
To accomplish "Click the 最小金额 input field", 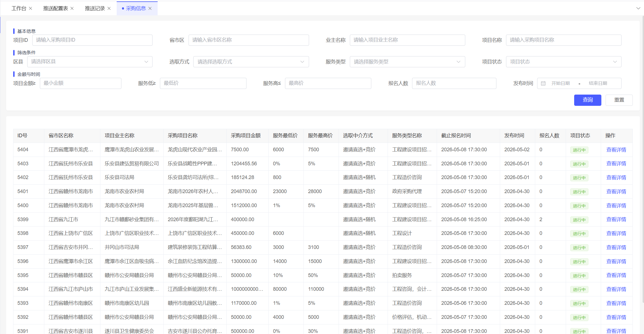I will pyautogui.click(x=81, y=83).
